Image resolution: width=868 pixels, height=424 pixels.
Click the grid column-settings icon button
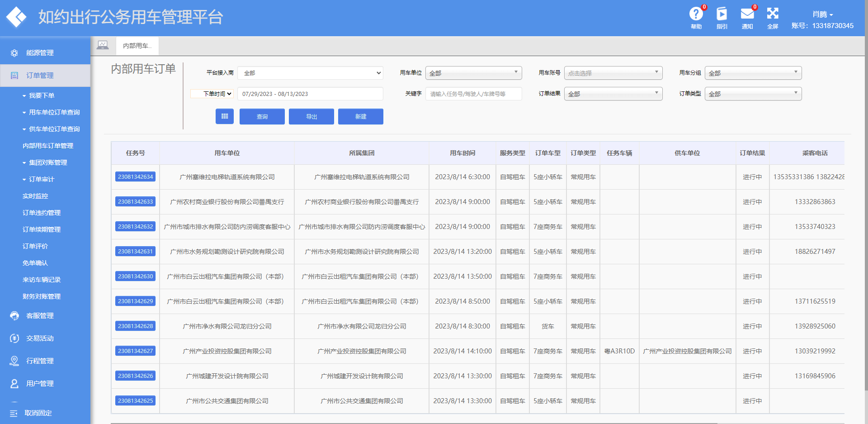tap(225, 116)
